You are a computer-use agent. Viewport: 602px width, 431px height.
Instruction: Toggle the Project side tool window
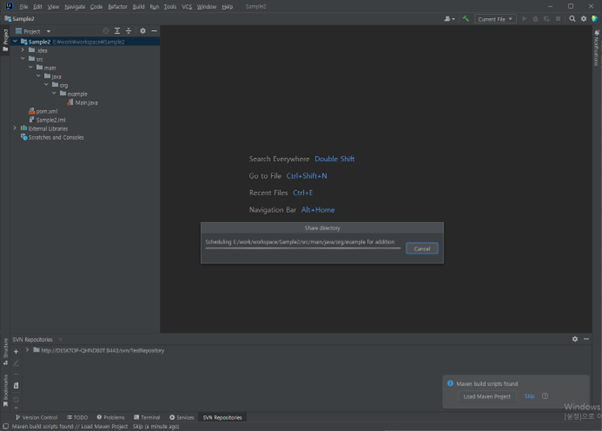[5, 40]
